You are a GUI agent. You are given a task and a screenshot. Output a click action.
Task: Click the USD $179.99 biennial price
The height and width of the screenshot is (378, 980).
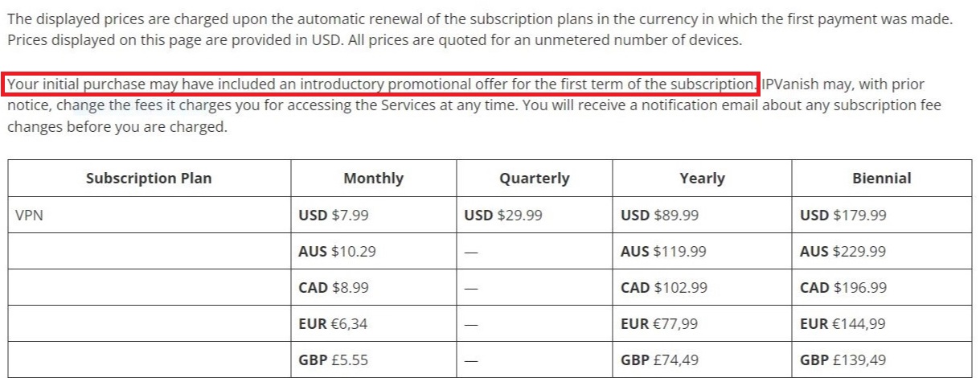843,216
